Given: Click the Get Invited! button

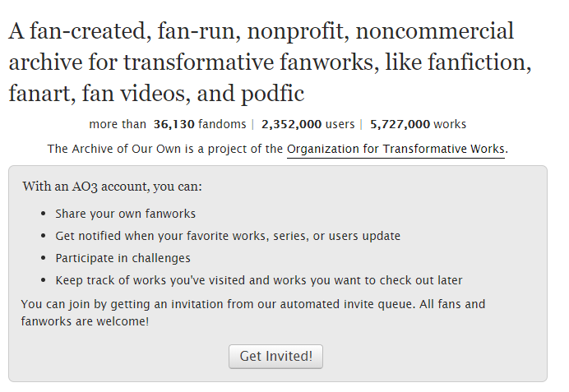Looking at the screenshot, I should 275,357.
